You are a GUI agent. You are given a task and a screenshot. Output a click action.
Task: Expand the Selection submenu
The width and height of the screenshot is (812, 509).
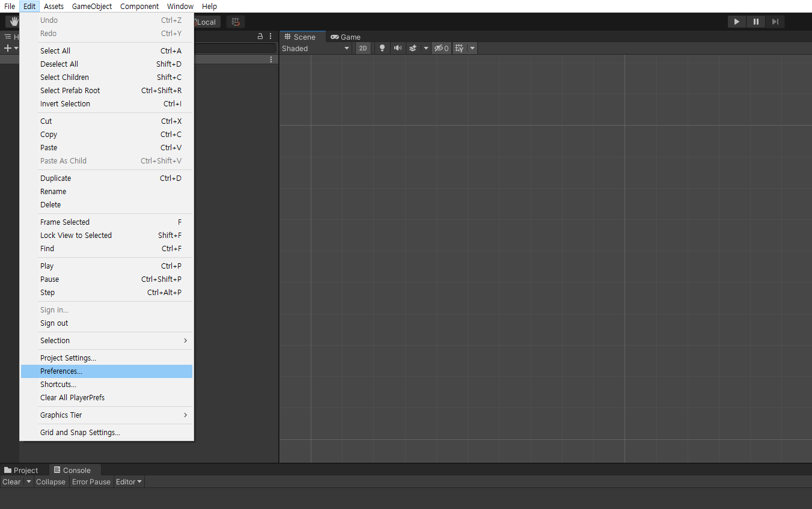point(106,340)
